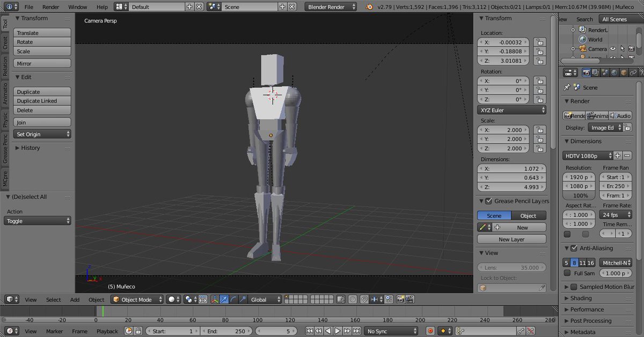The image size is (644, 337).
Task: Click the Delete button in Edit panel
Action: pyautogui.click(x=42, y=110)
